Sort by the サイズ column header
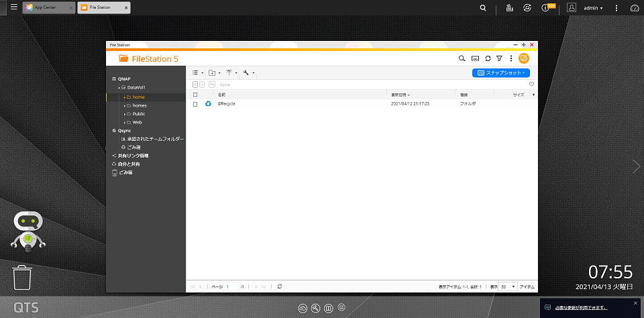644x318 pixels. (519, 95)
